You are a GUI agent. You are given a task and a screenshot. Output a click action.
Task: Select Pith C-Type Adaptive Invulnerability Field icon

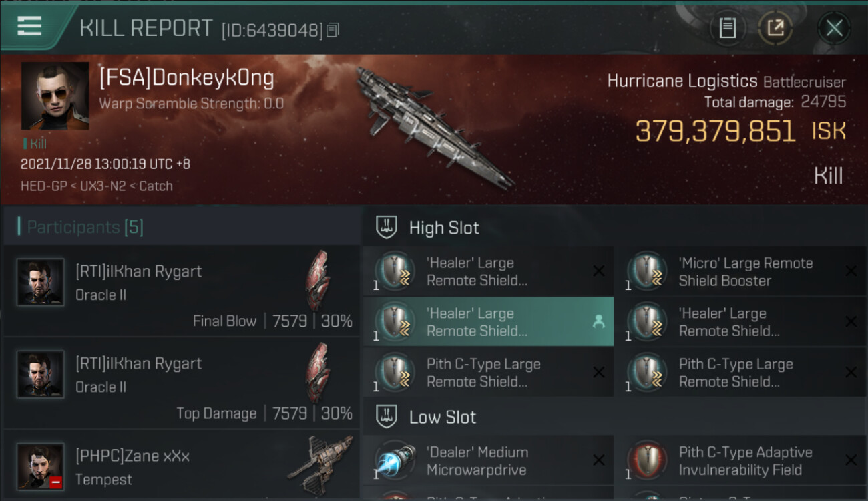coord(647,461)
